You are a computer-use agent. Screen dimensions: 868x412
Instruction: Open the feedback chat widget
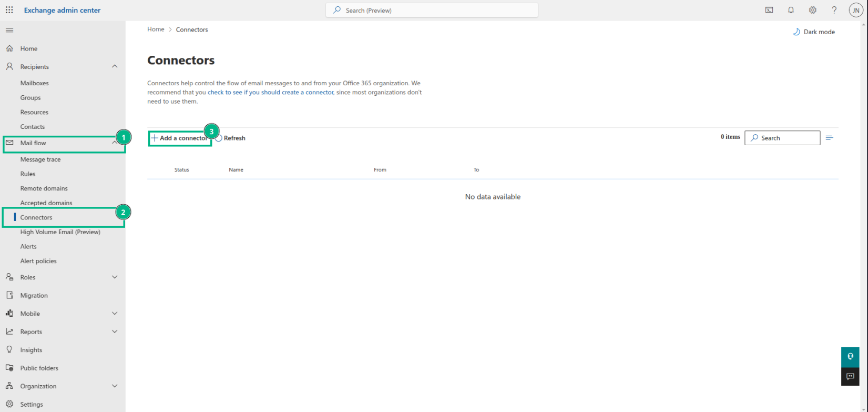point(850,376)
